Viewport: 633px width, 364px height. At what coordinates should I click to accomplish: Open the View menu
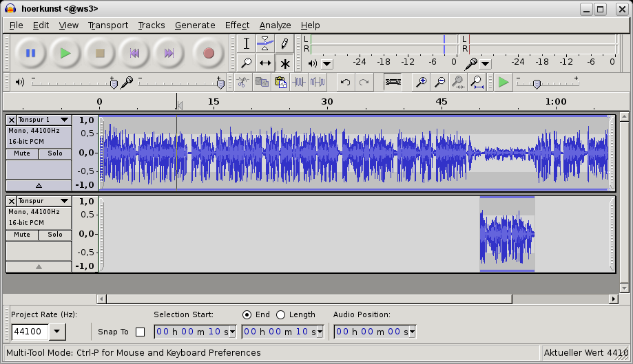point(69,25)
